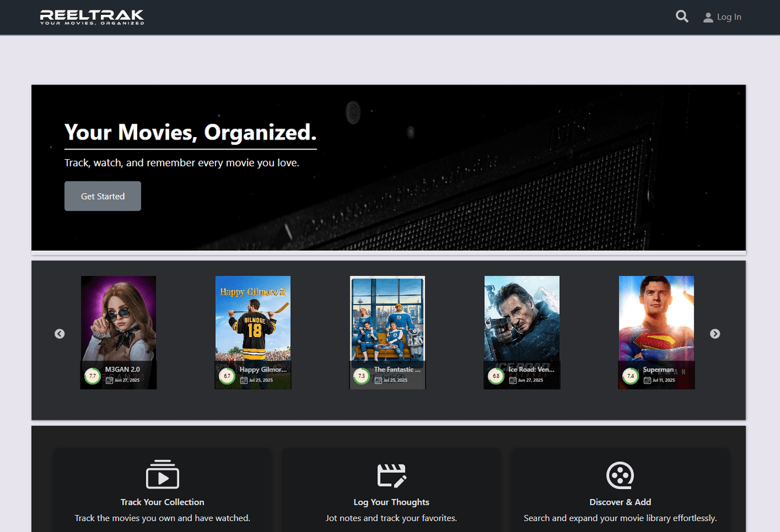Choose the Ice Road: Vengeance poster
780x532 pixels.
point(521,318)
